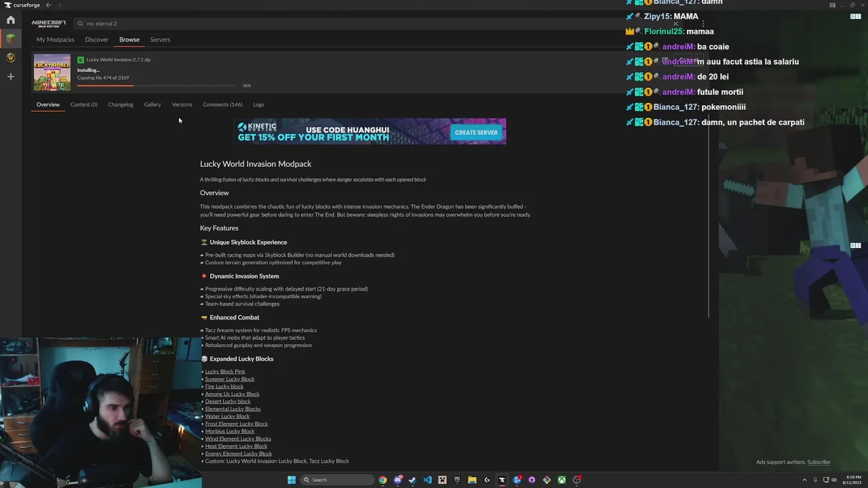Open the Wind Element Lucky Blocks link
The width and height of the screenshot is (868, 488).
(x=238, y=439)
